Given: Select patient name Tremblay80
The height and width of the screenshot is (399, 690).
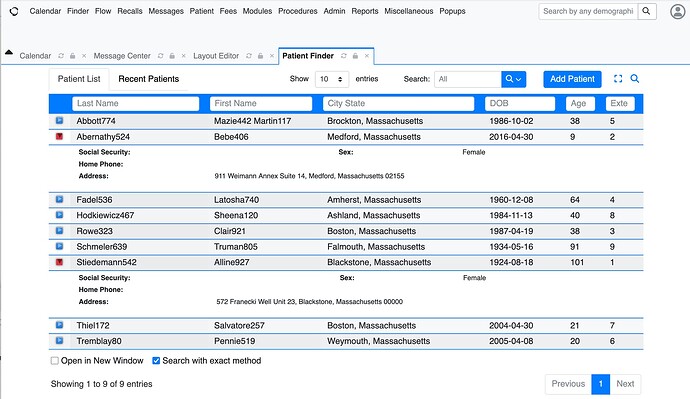Looking at the screenshot, I should [x=99, y=341].
